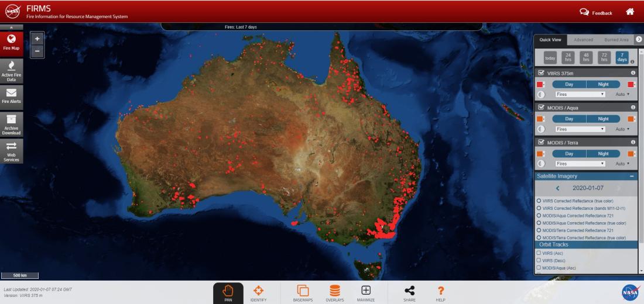The width and height of the screenshot is (644, 304).
Task: Open Archive Download in sidebar
Action: click(12, 125)
